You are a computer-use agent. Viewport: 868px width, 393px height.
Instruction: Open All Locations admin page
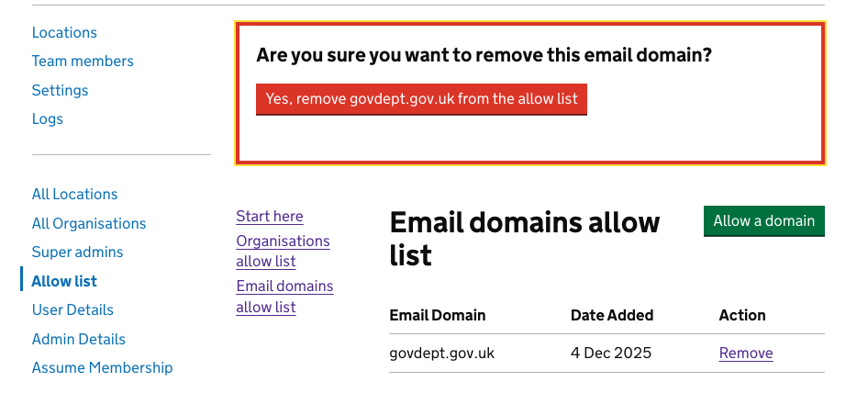[74, 195]
